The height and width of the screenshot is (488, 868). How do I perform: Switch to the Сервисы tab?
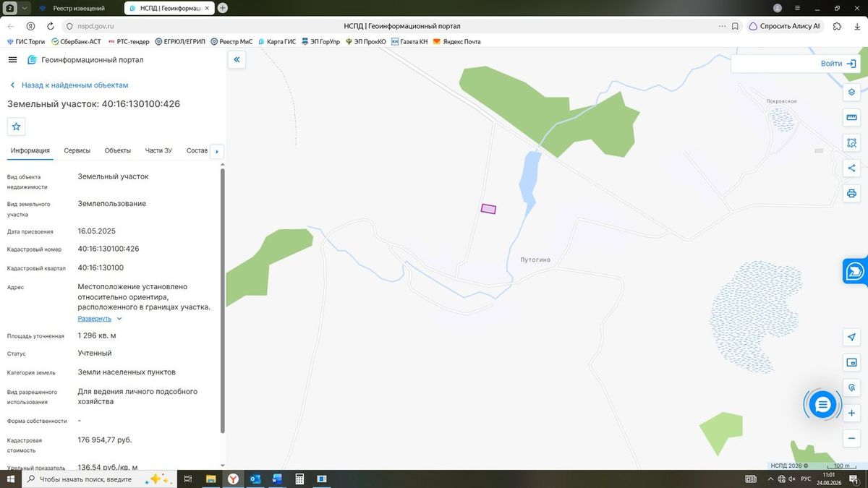pos(77,150)
